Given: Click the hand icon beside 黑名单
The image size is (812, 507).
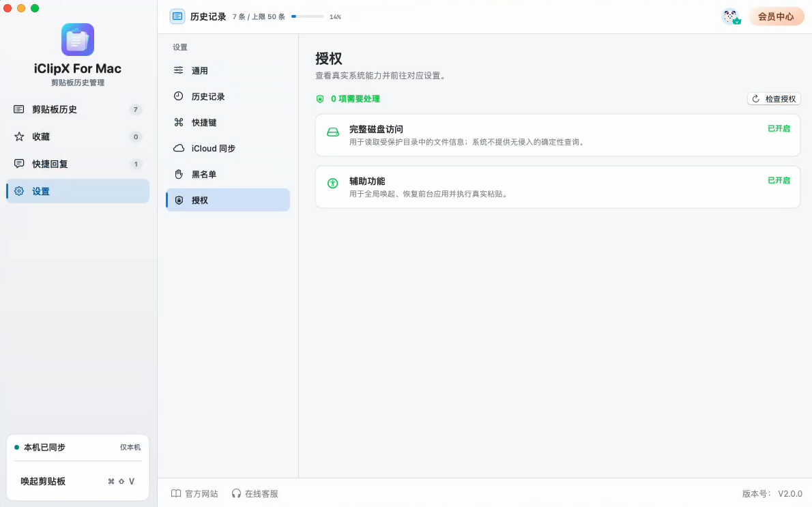Looking at the screenshot, I should 179,174.
